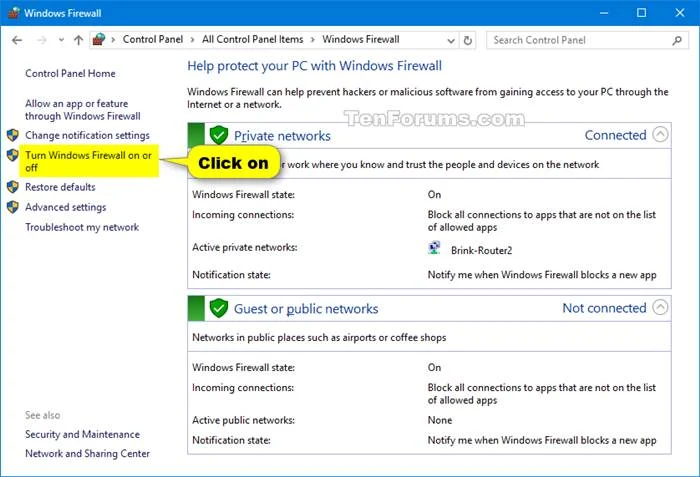The height and width of the screenshot is (477, 700).
Task: Refresh the Windows Firewall page
Action: pyautogui.click(x=467, y=41)
